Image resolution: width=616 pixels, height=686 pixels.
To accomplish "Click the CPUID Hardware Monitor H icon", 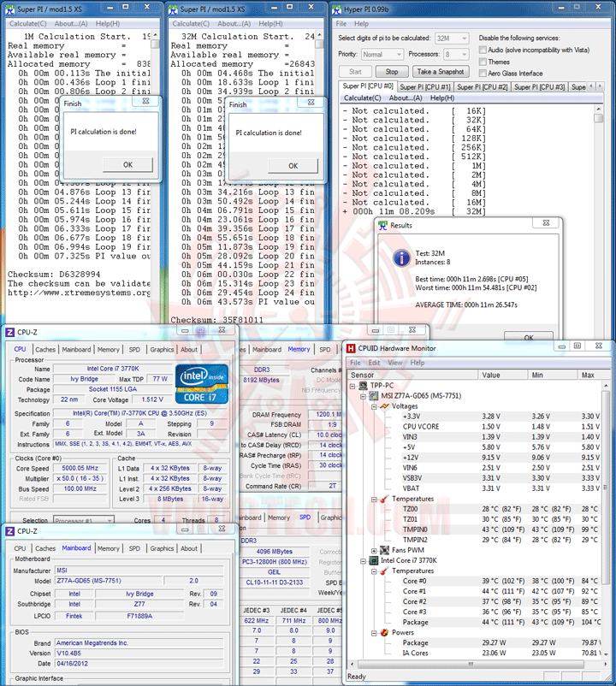I will coord(351,348).
